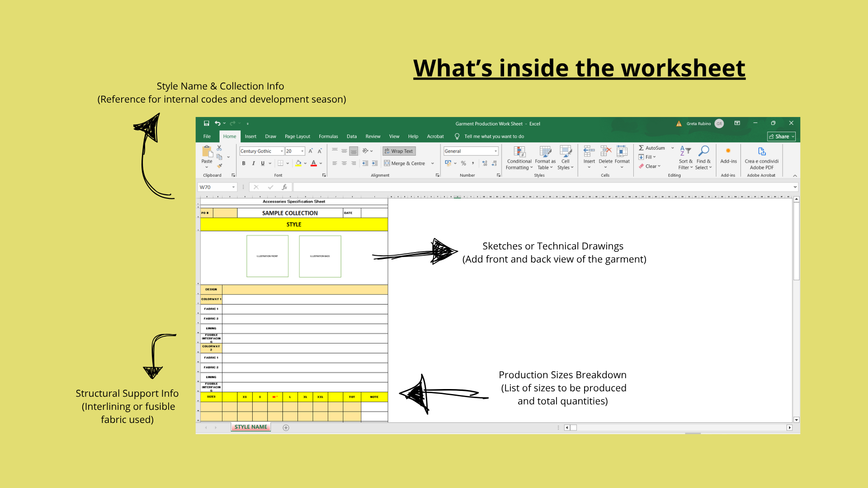
Task: Open the font size dropdown
Action: tap(302, 151)
